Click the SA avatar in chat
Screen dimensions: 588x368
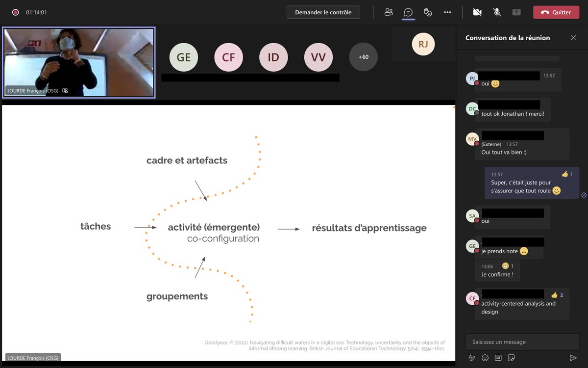pyautogui.click(x=472, y=216)
